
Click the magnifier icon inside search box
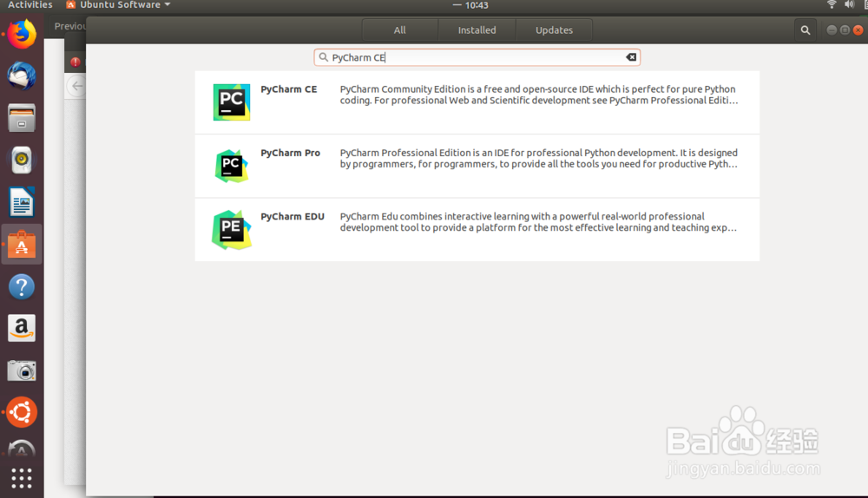point(323,57)
